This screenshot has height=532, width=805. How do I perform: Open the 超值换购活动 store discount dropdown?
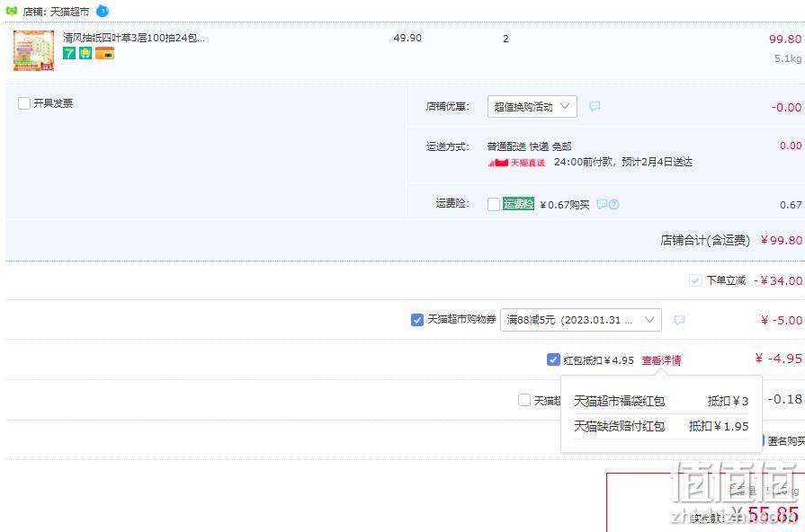click(x=532, y=106)
